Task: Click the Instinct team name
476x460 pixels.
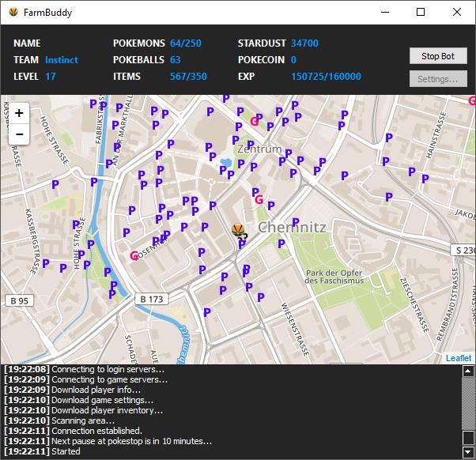Action: (62, 60)
